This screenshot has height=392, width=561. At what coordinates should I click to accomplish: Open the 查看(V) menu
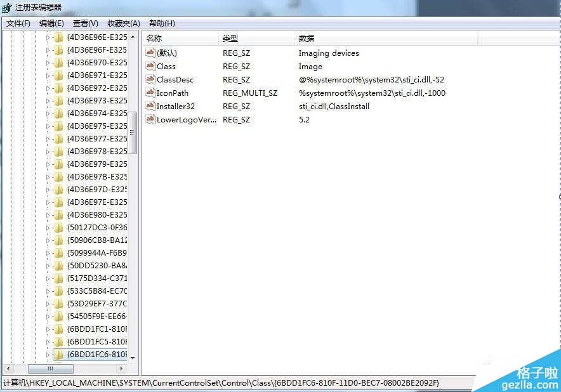[86, 23]
